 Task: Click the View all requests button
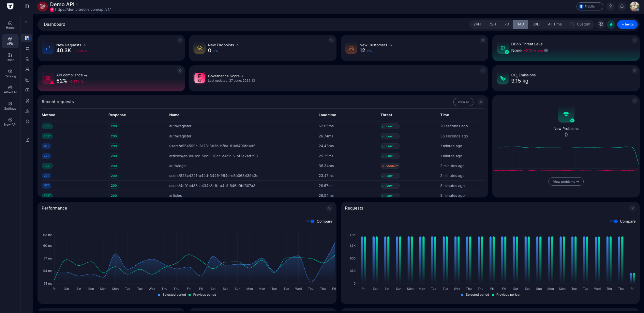(463, 102)
